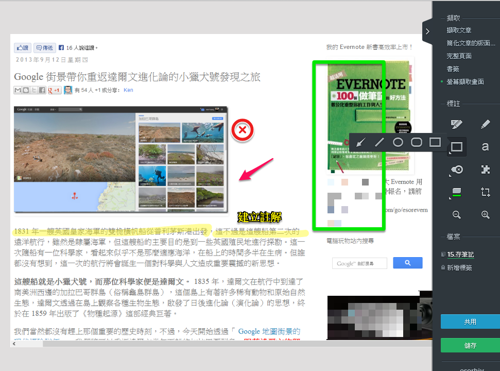Viewport: 500px width, 371px height.
Task: Select the 簡化文章的版面 clip option
Action: pyautogui.click(x=470, y=43)
